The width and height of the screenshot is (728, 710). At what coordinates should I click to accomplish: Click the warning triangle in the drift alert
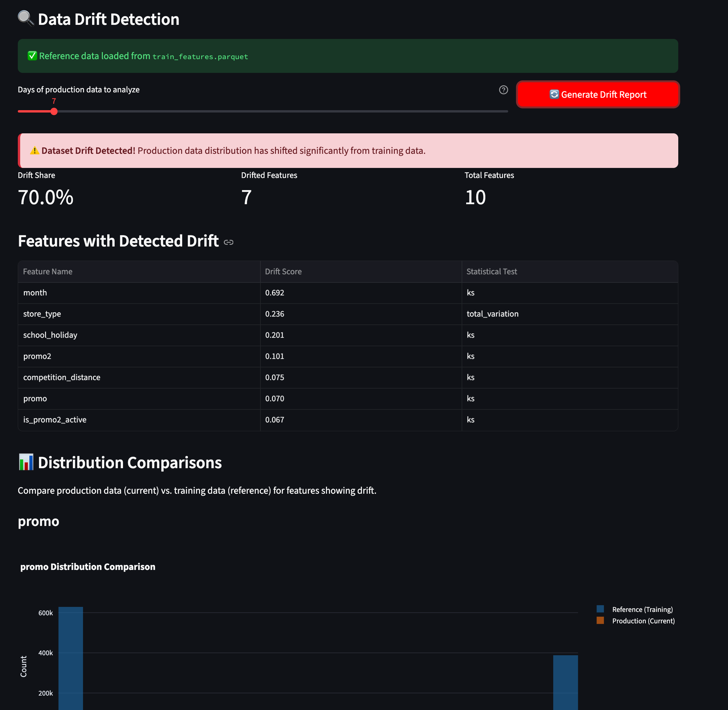click(x=35, y=150)
